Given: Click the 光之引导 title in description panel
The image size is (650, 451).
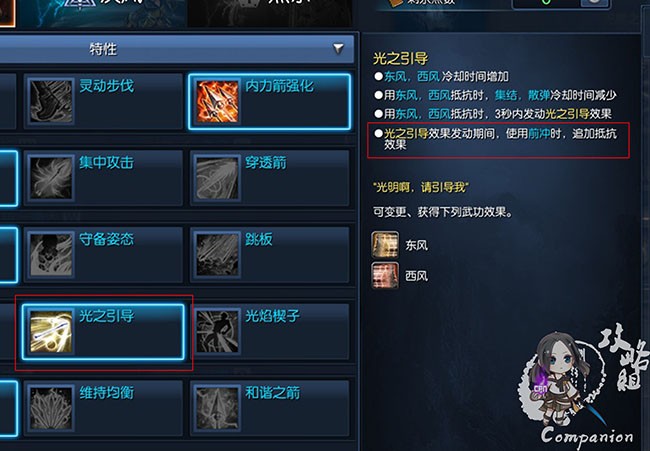Looking at the screenshot, I should point(400,59).
